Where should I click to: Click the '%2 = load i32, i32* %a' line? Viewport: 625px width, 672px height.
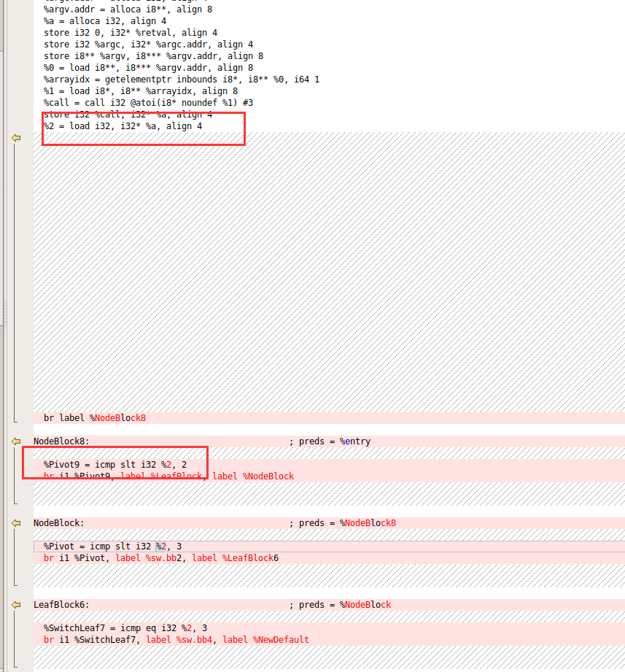(123, 126)
